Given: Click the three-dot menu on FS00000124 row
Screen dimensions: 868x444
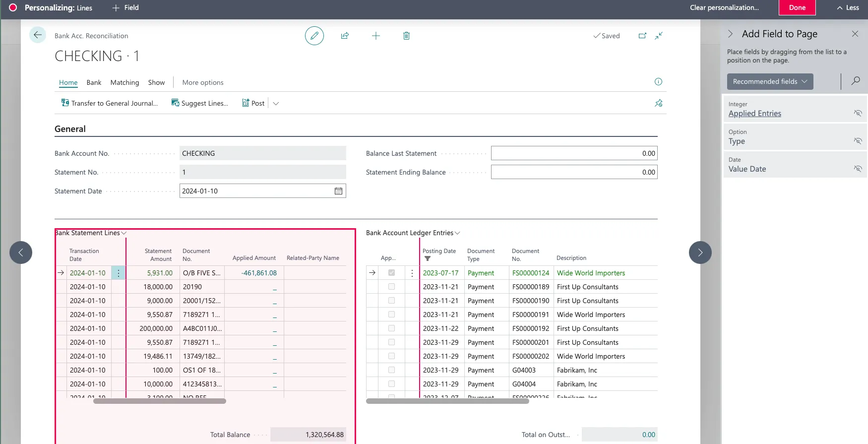Looking at the screenshot, I should [412, 273].
